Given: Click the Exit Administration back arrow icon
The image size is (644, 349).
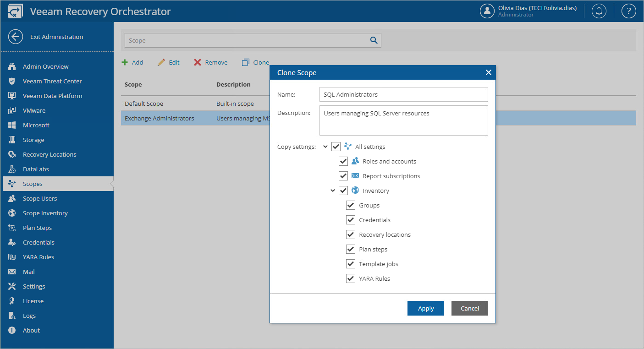Looking at the screenshot, I should coord(15,37).
